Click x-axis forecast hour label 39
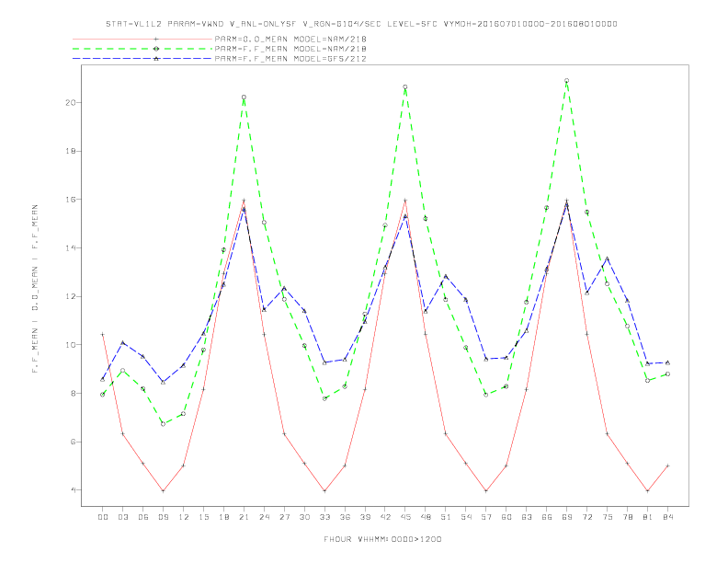The width and height of the screenshot is (728, 563). point(365,517)
